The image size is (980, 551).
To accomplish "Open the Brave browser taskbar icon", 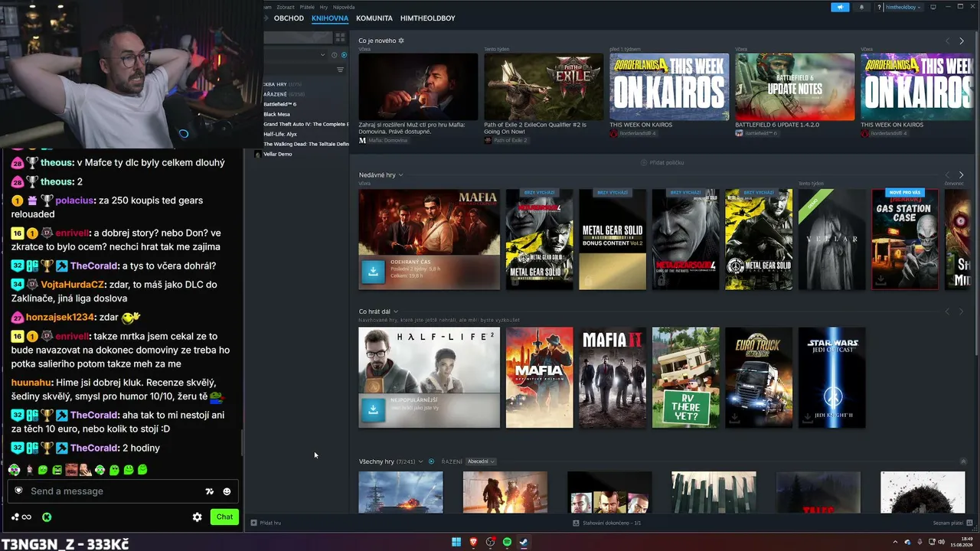I will [473, 542].
